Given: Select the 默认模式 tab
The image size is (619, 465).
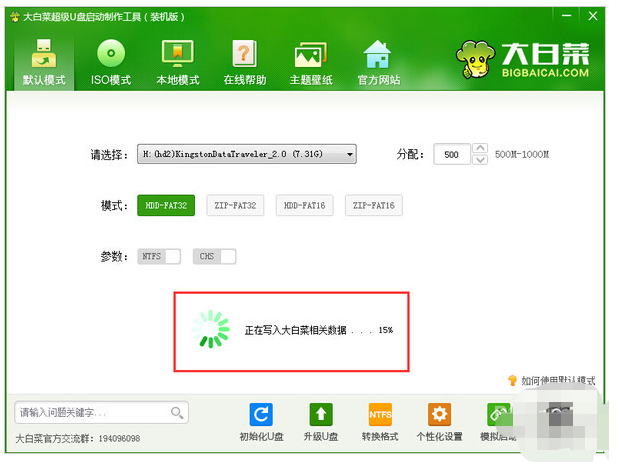Looking at the screenshot, I should 44,62.
